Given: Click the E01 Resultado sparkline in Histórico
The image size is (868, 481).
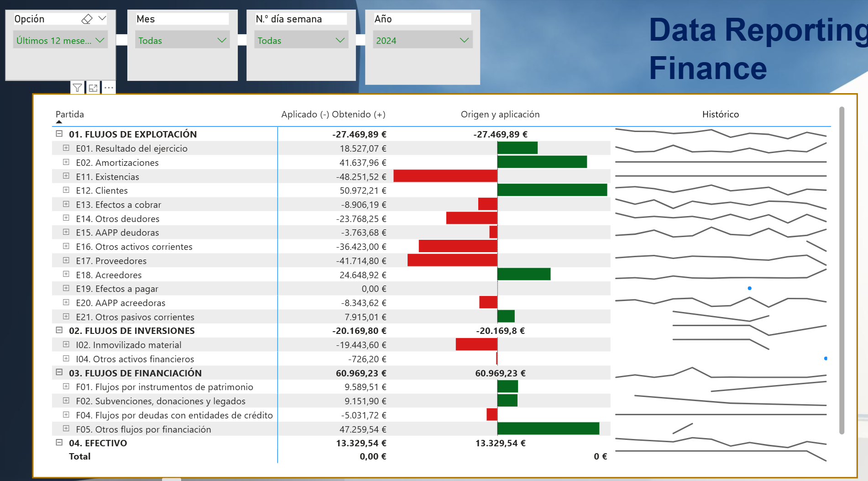Looking at the screenshot, I should click(x=721, y=148).
